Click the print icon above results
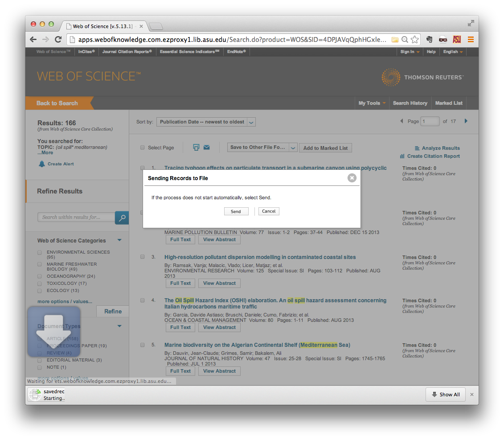 pos(196,147)
